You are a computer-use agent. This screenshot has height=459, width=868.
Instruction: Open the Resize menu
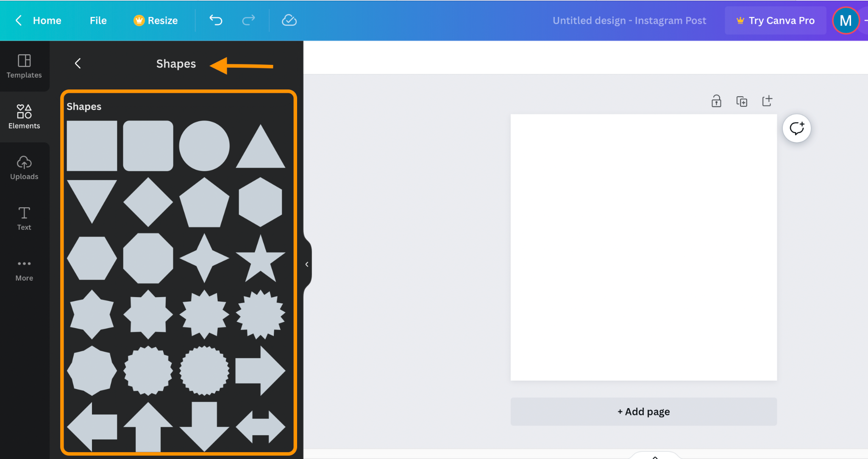click(x=155, y=20)
